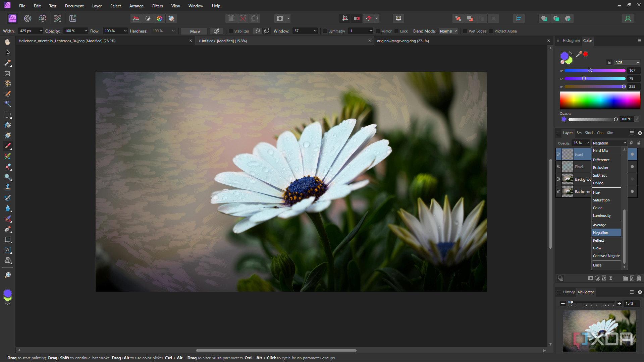Select the rectangular Marquee selection tool

pyautogui.click(x=8, y=115)
